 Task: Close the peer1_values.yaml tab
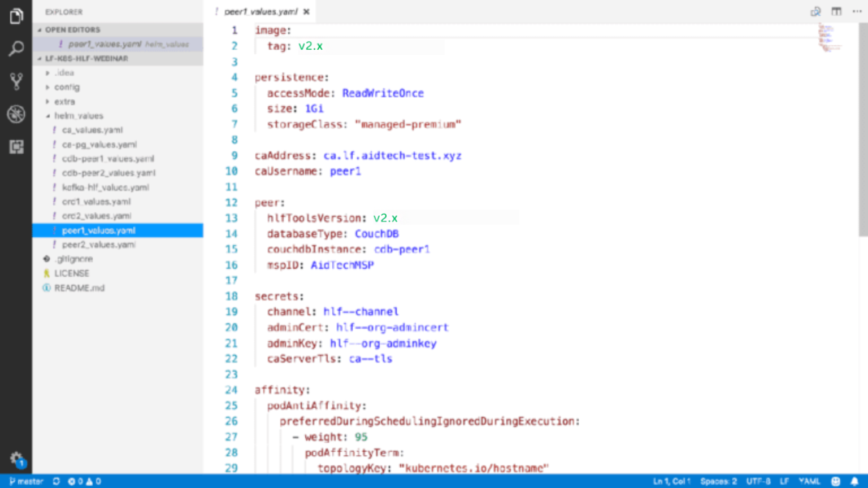click(x=306, y=11)
